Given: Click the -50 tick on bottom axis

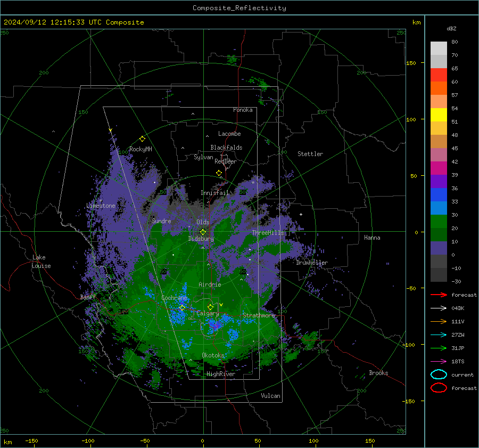Looking at the screenshot, I should tap(145, 441).
